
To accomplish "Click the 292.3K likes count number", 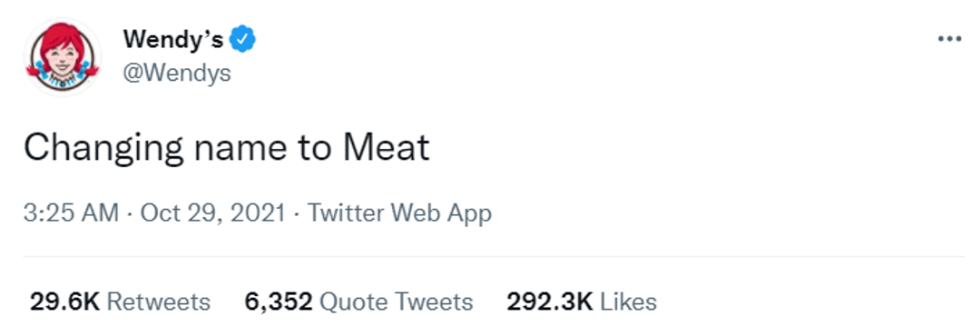I will click(550, 302).
